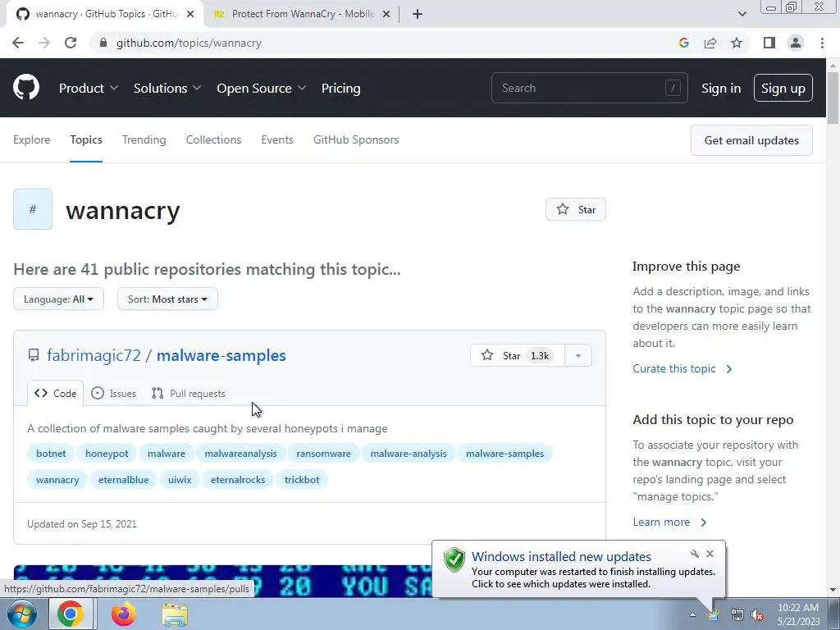Click the address bar URL
Screen dimensions: 840x630
pyautogui.click(x=189, y=43)
